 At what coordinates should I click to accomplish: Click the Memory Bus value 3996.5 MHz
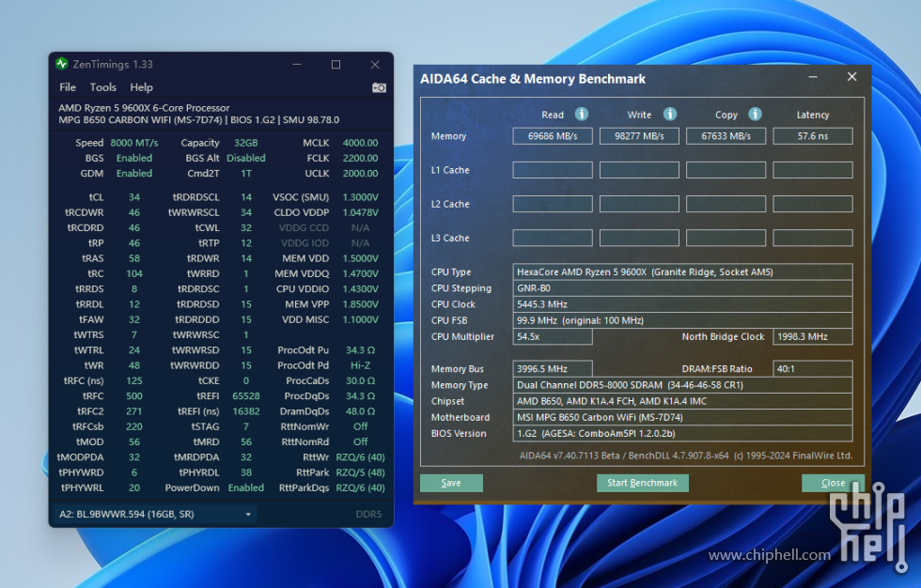pyautogui.click(x=553, y=369)
